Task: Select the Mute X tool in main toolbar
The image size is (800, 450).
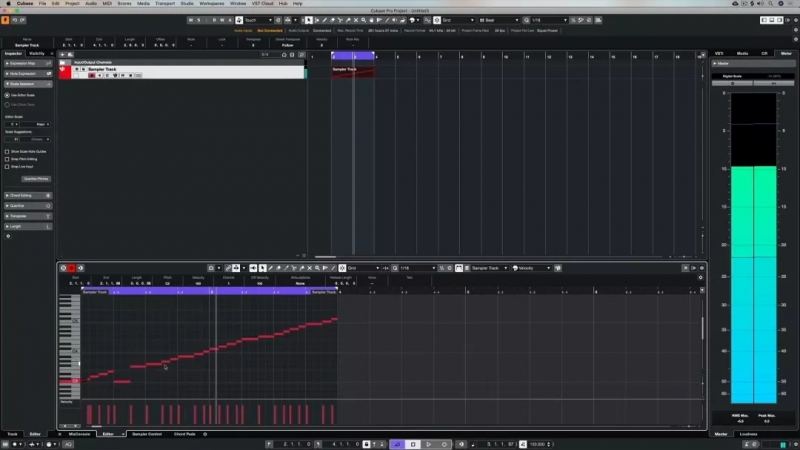Action: 356,20
